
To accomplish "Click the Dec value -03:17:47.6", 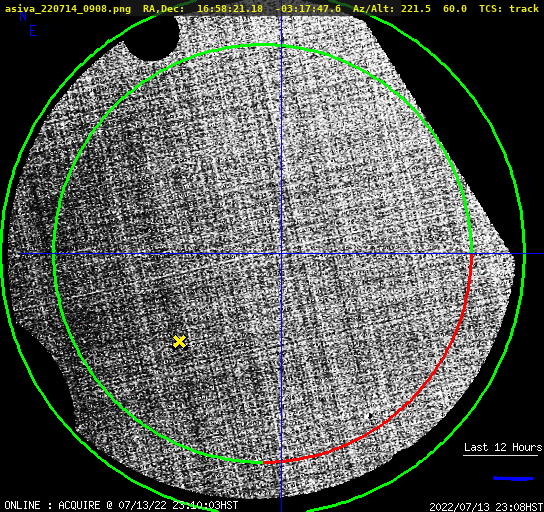I will click(x=308, y=9).
